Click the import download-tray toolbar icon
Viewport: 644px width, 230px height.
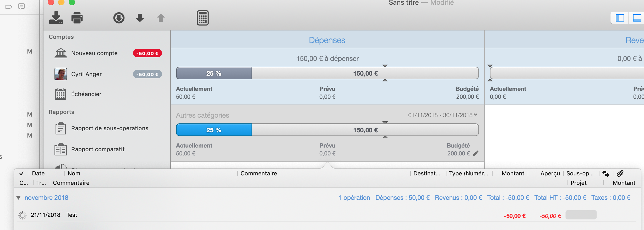(56, 18)
